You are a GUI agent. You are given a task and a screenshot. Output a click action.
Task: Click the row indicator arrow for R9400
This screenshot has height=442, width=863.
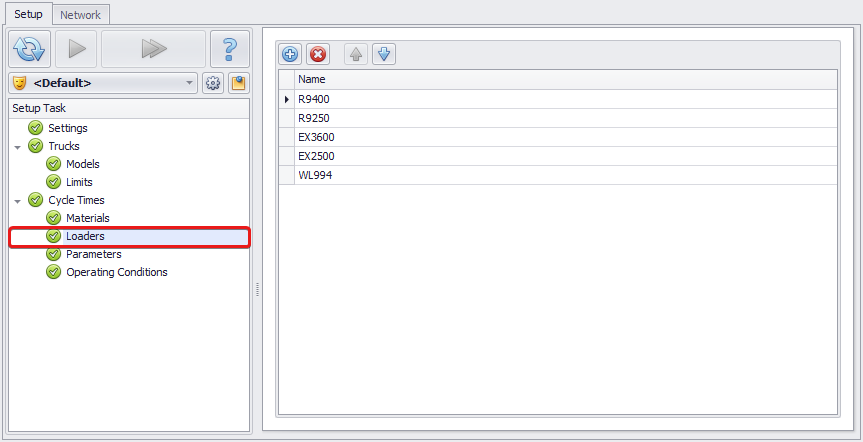(287, 100)
